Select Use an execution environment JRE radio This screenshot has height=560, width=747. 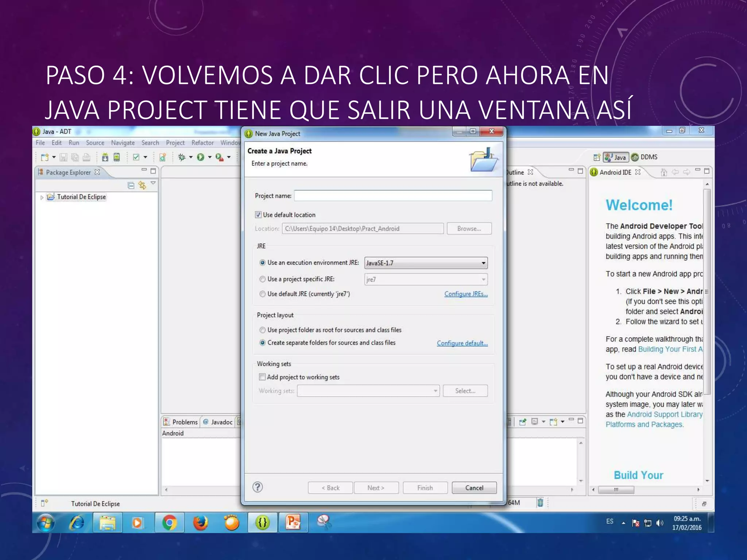[262, 263]
